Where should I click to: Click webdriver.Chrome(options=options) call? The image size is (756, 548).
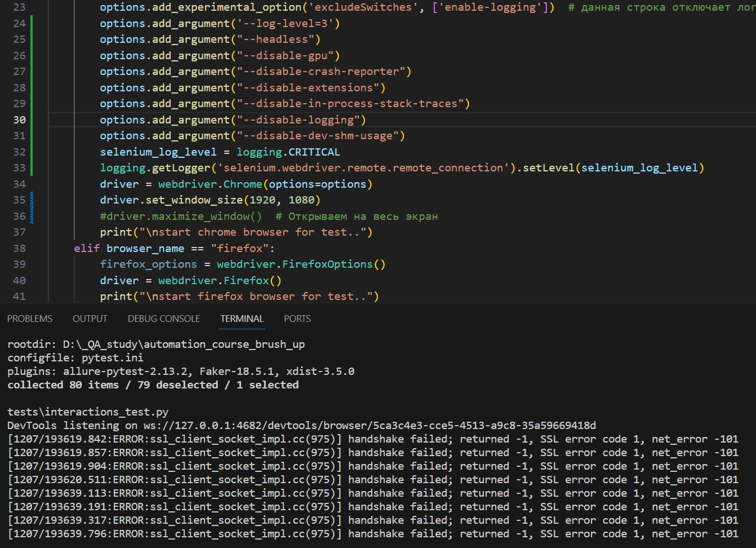tap(265, 184)
